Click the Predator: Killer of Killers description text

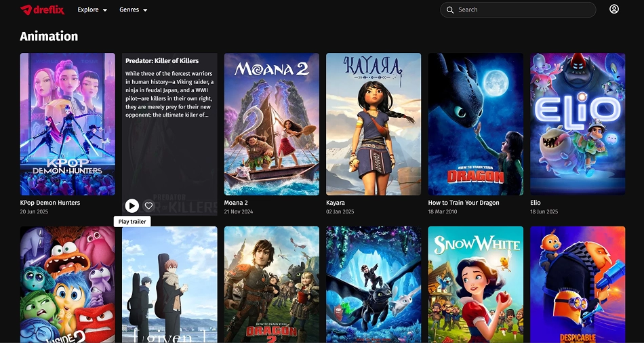(169, 94)
